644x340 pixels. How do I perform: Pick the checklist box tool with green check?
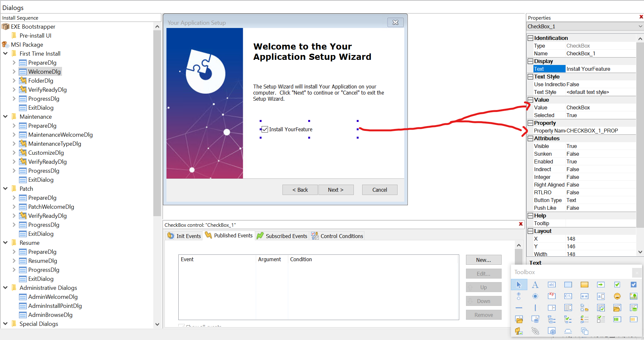pos(601,308)
